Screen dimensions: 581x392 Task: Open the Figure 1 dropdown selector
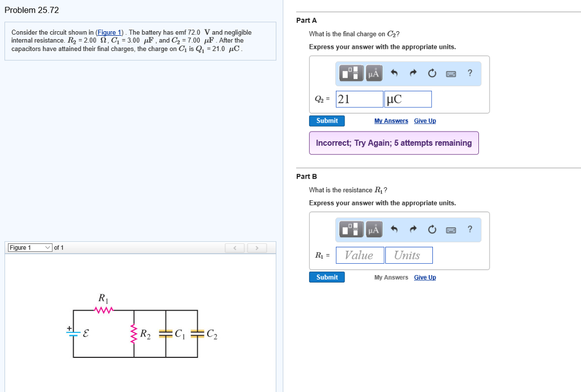tap(30, 247)
